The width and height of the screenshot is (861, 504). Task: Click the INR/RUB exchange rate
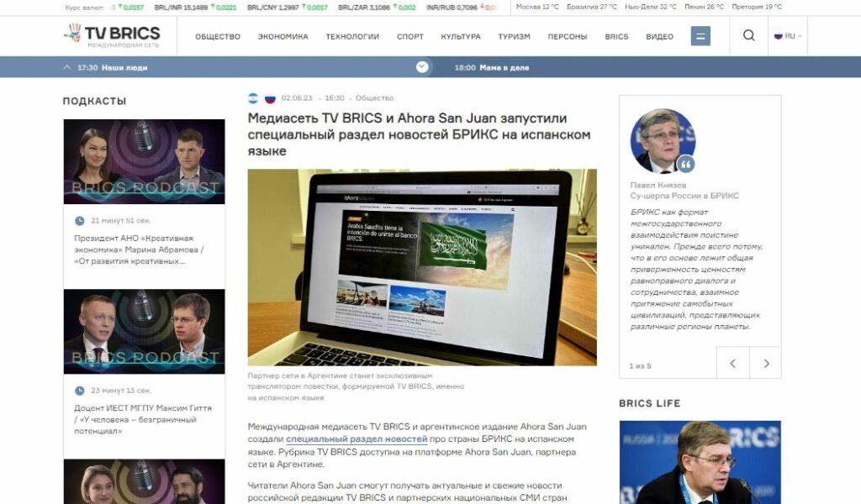click(x=462, y=7)
